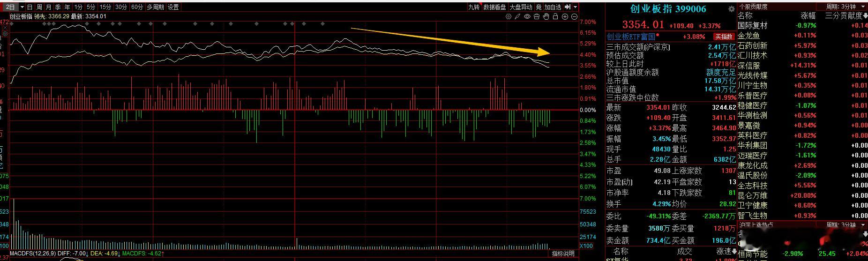Viewport: 868px width, 261px height.
Task: Select the 15分 chart tab
Action: (x=105, y=7)
